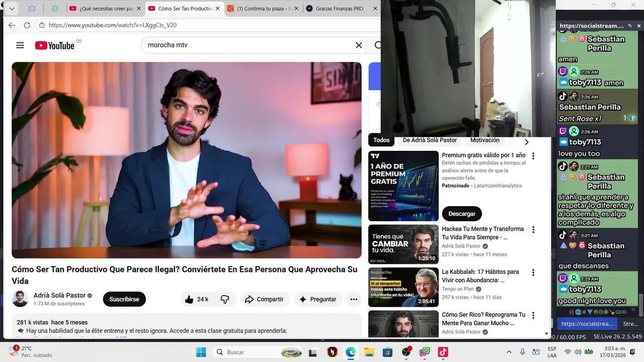The height and width of the screenshot is (362, 644).
Task: Click the video title text below the player
Action: (185, 275)
